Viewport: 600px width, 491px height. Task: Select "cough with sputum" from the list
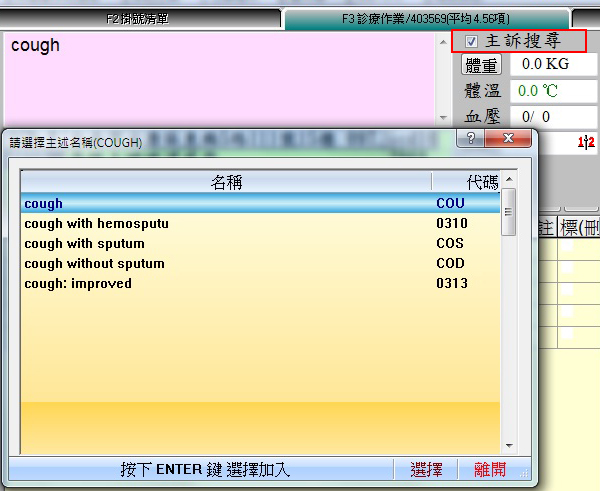pos(85,244)
